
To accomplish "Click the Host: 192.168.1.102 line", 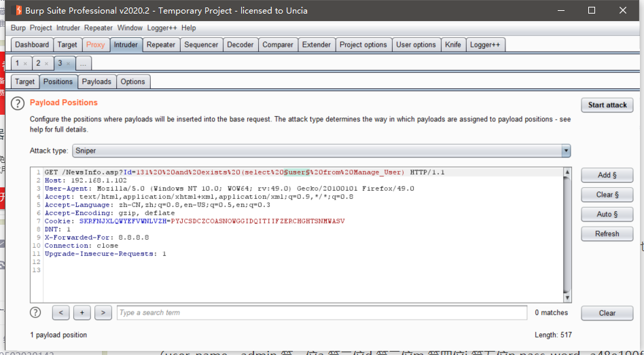I will 86,181.
